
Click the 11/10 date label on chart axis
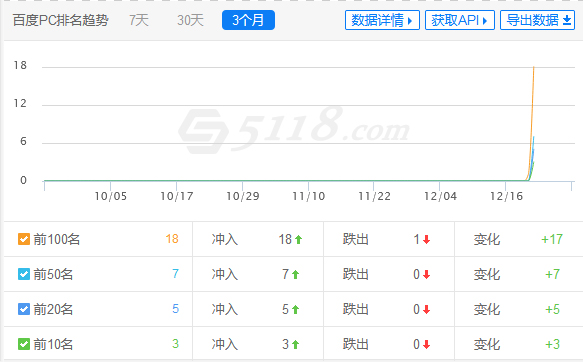click(x=309, y=196)
